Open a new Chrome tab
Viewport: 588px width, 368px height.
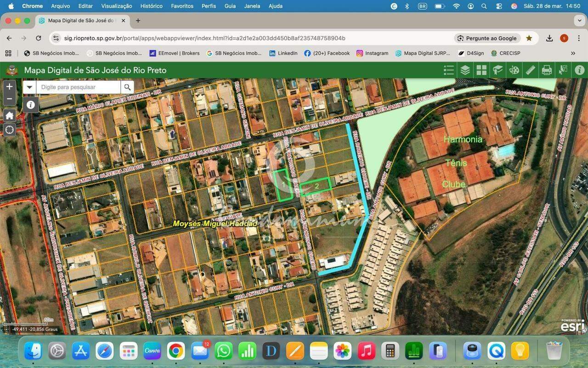tap(138, 21)
